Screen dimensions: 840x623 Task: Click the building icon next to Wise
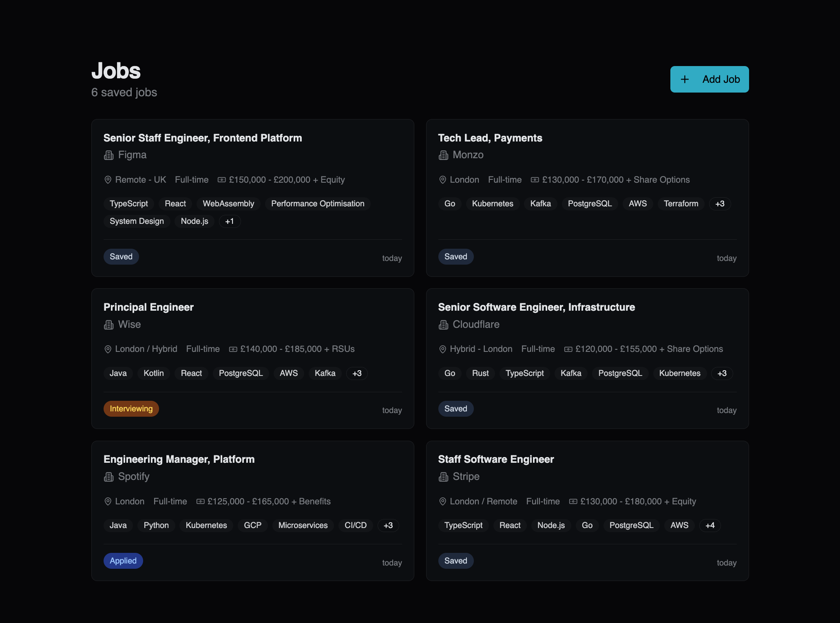pos(108,325)
